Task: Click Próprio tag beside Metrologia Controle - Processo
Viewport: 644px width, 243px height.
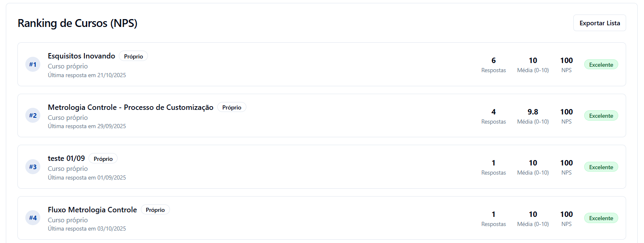Action: [232, 107]
